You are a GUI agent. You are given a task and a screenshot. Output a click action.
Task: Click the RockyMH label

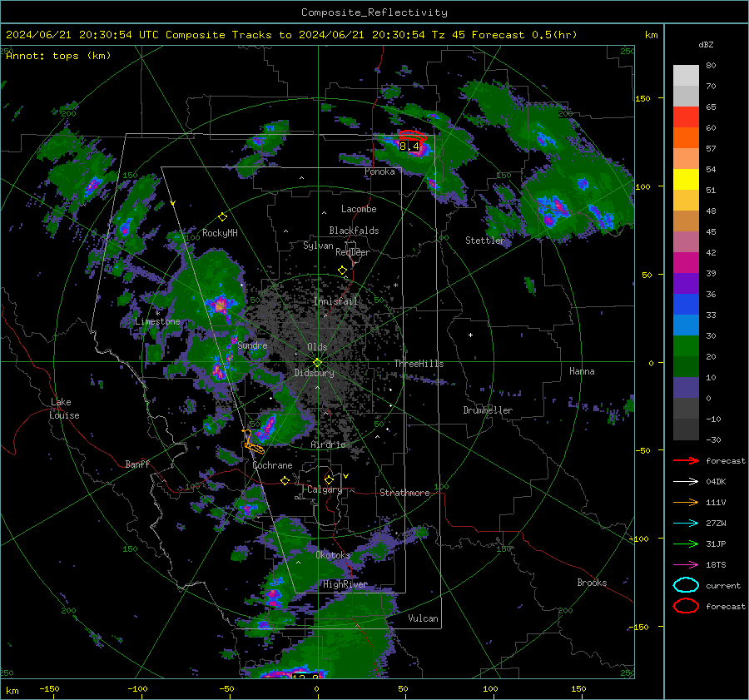click(220, 233)
